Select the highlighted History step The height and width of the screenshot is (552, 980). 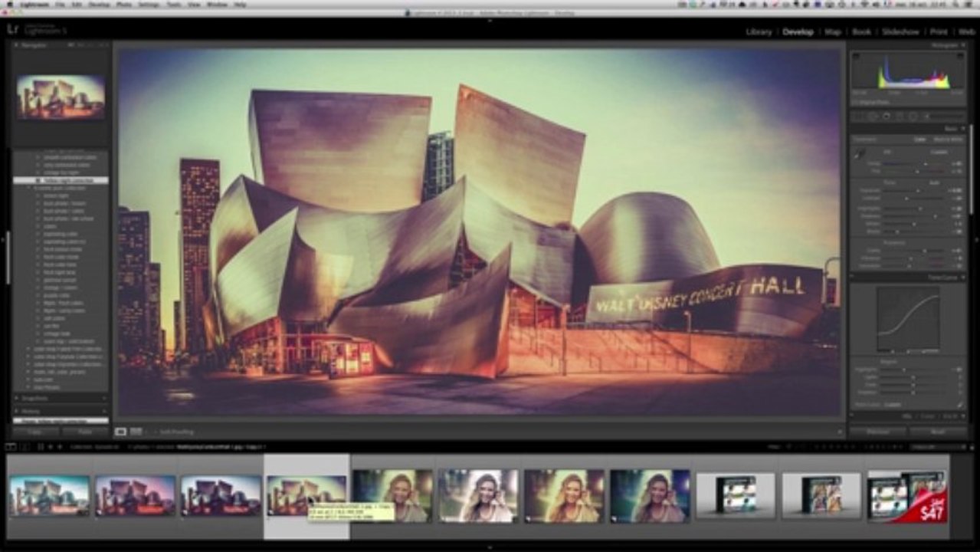click(61, 420)
